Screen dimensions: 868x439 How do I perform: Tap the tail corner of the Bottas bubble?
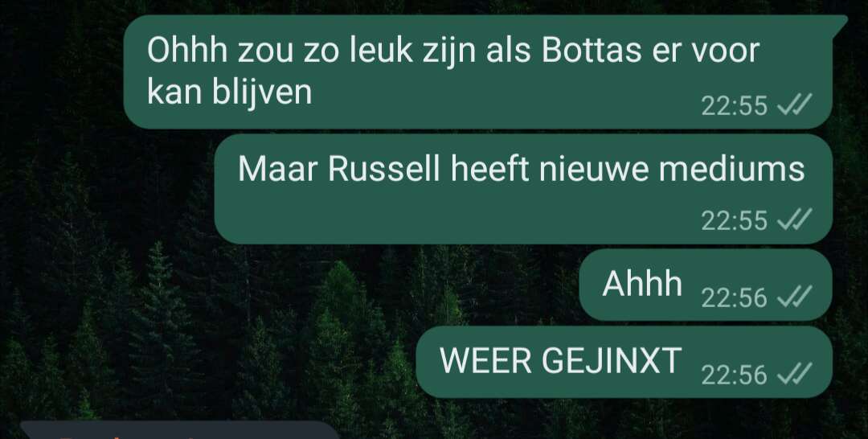point(841,21)
